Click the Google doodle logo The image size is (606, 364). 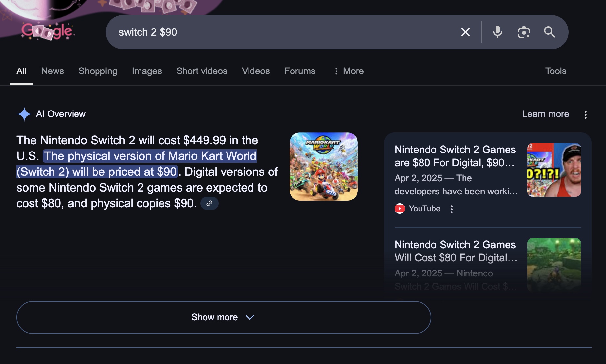[x=48, y=31]
